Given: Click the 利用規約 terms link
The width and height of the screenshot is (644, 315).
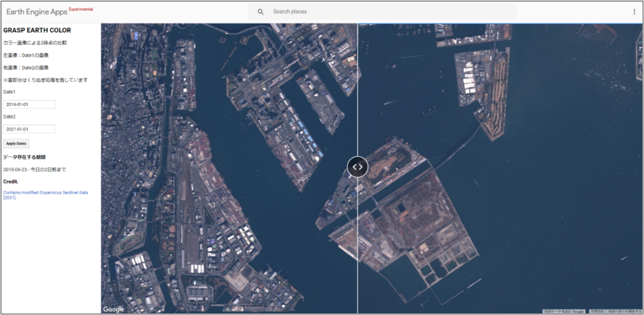Looking at the screenshot, I should pos(597,311).
